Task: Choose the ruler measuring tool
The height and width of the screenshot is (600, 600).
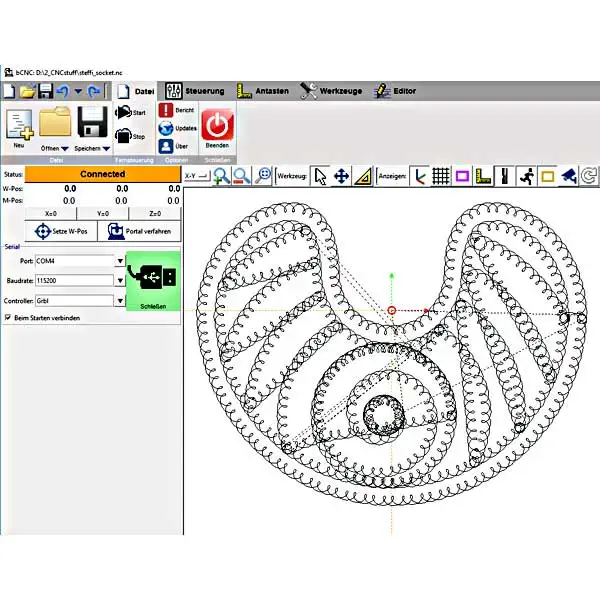Action: point(362,176)
